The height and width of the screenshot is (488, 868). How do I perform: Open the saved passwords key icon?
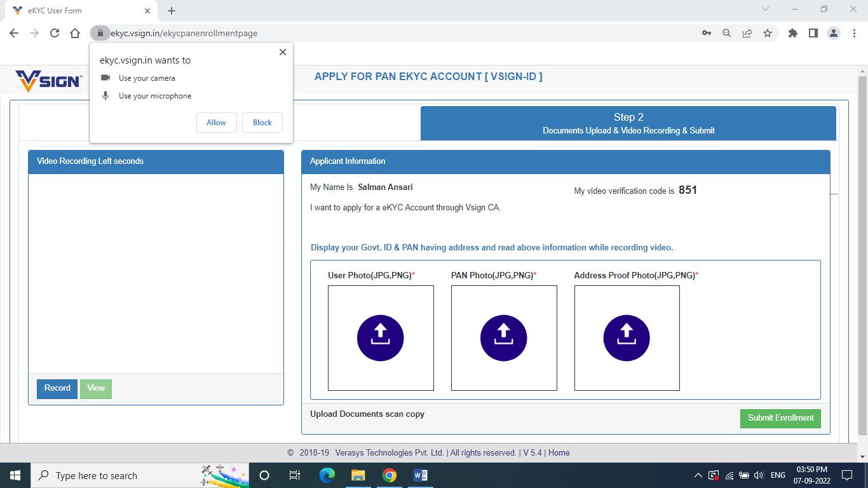point(707,33)
